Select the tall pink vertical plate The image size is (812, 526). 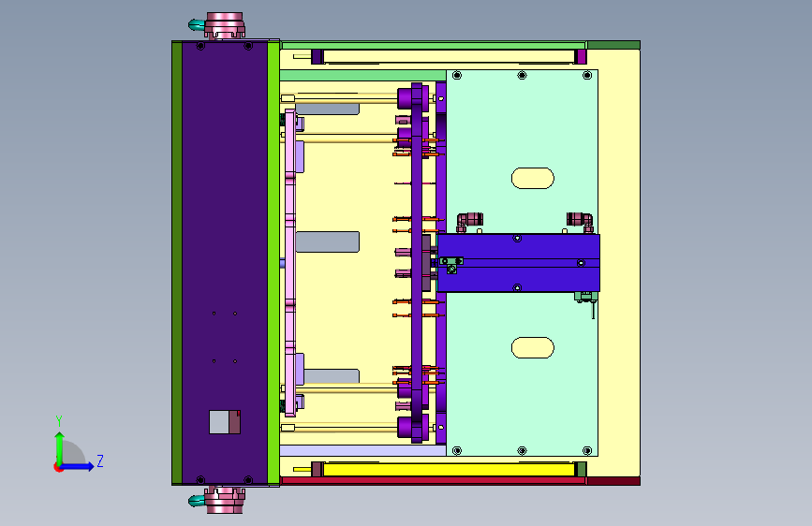coord(290,262)
